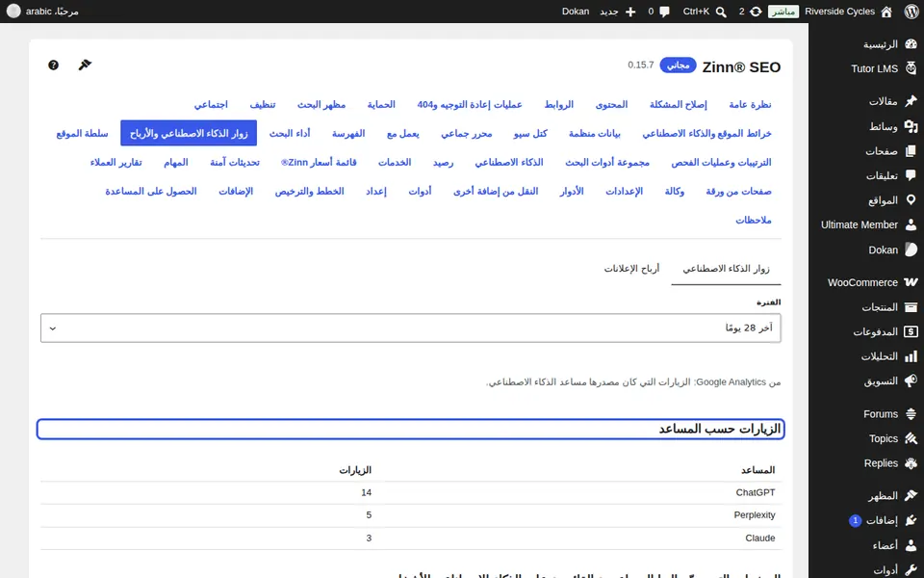924x578 pixels.
Task: Open the dashboard icon الرئيسية
Action: [x=911, y=44]
